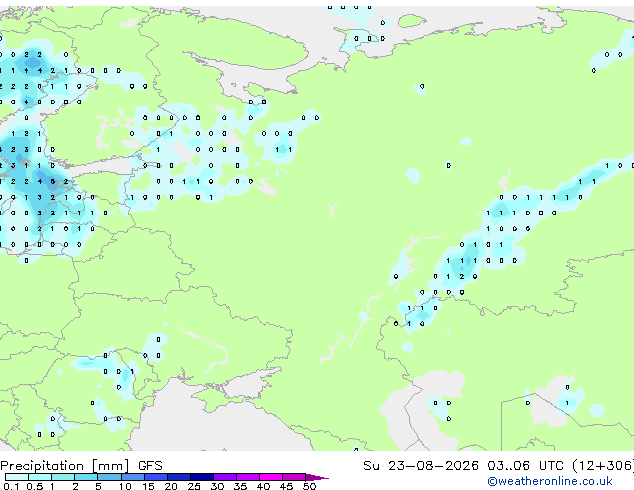This screenshot has width=634, height=490.
Task: Click the purple swatch between 30 and 35
Action: [x=225, y=477]
